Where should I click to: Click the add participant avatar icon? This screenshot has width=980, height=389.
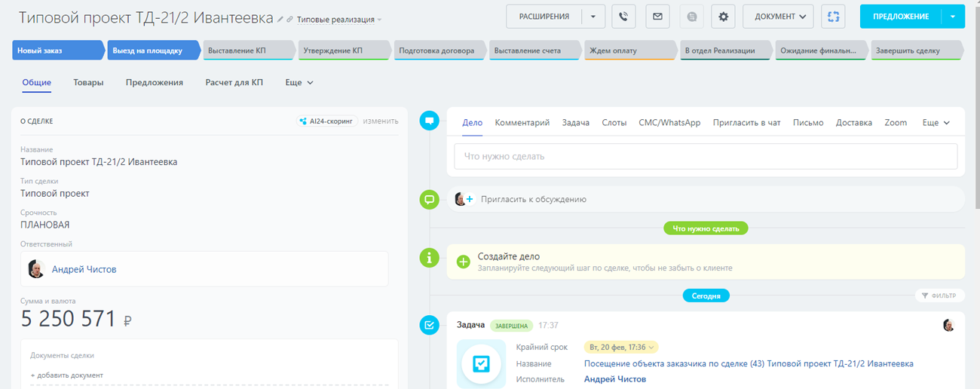[464, 199]
